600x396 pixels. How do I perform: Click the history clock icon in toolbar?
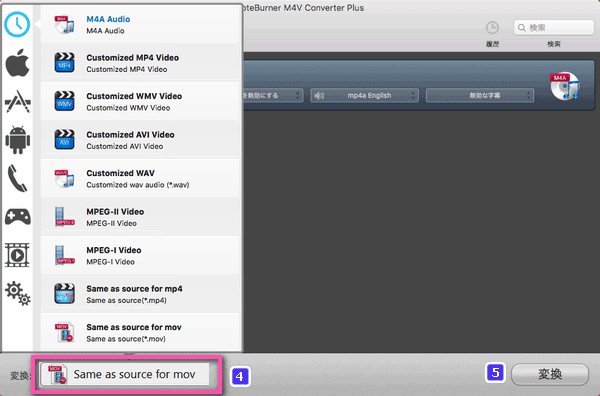coord(492,28)
